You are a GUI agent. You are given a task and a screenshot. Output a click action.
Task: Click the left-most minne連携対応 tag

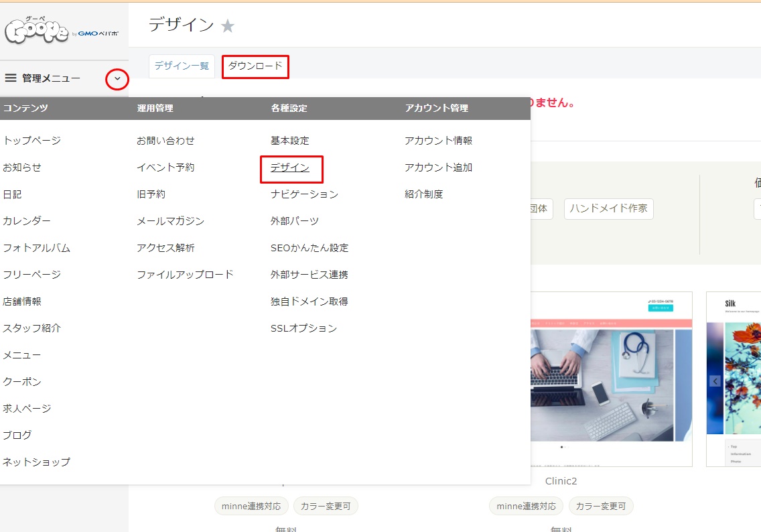[251, 506]
